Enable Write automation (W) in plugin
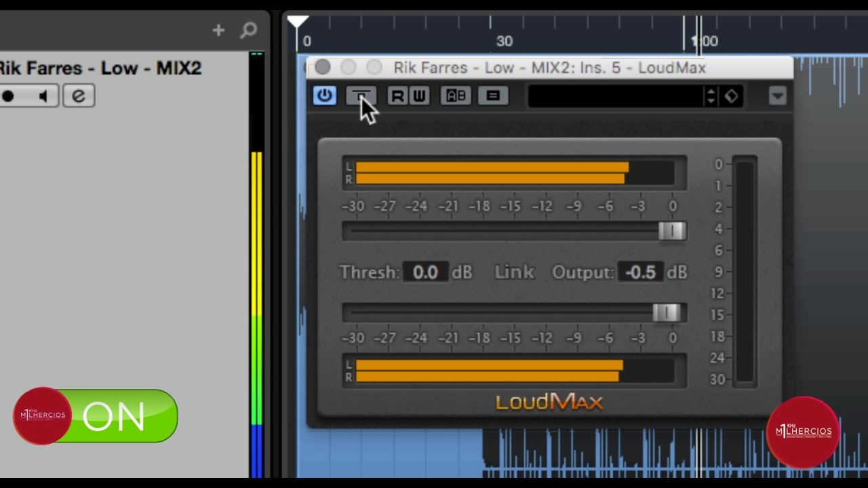Viewport: 868px width, 488px height. coord(419,96)
